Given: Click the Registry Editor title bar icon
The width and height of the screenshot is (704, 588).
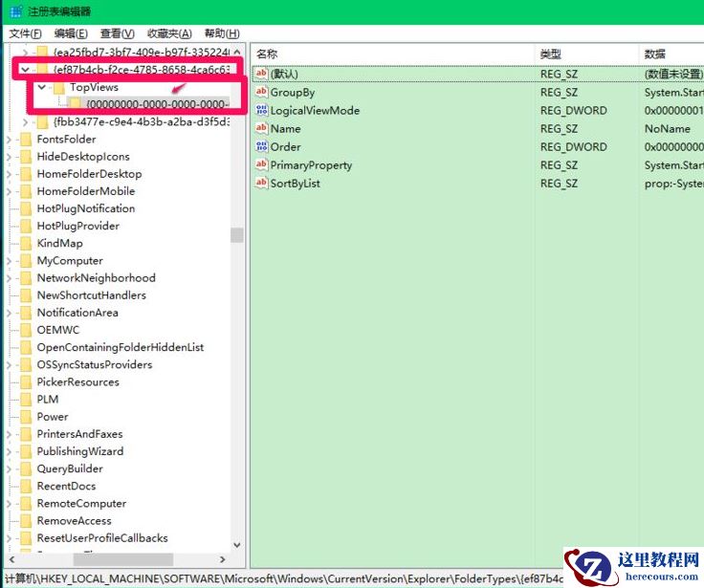Looking at the screenshot, I should coord(15,11).
